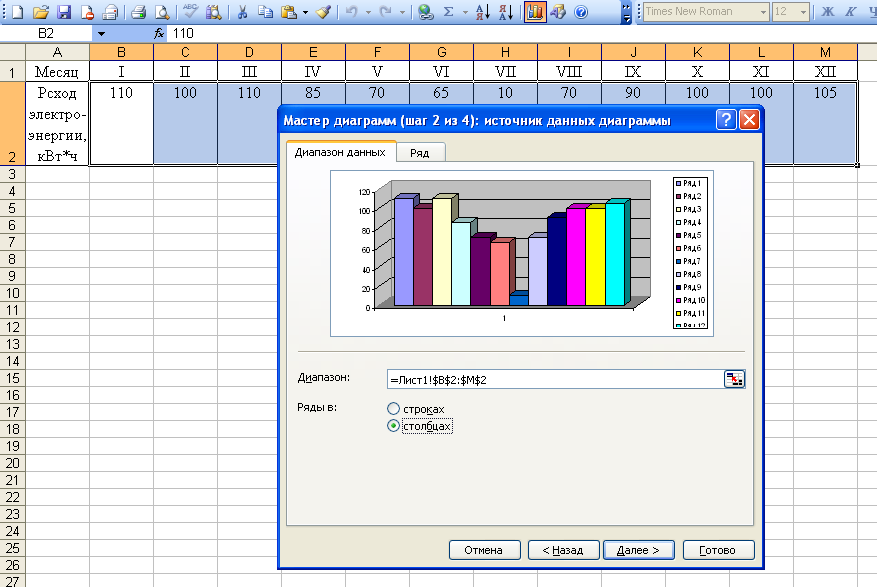Click the Print icon in toolbar
This screenshot has width=877, height=587.
[x=138, y=11]
